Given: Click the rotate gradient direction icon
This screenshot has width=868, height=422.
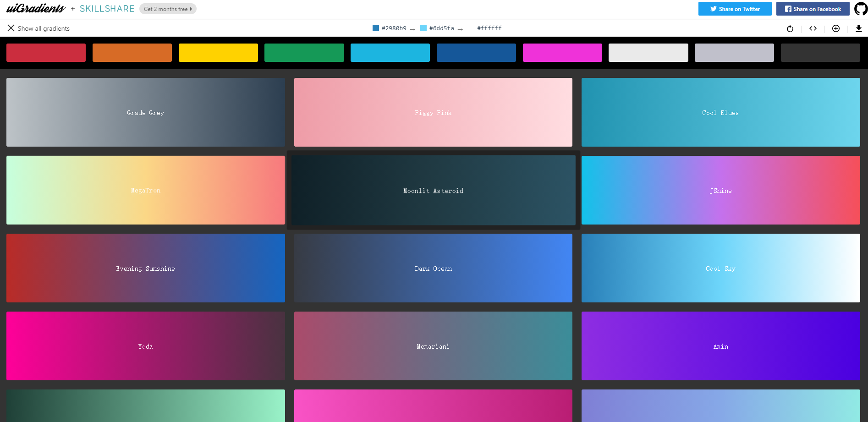Looking at the screenshot, I should point(790,28).
